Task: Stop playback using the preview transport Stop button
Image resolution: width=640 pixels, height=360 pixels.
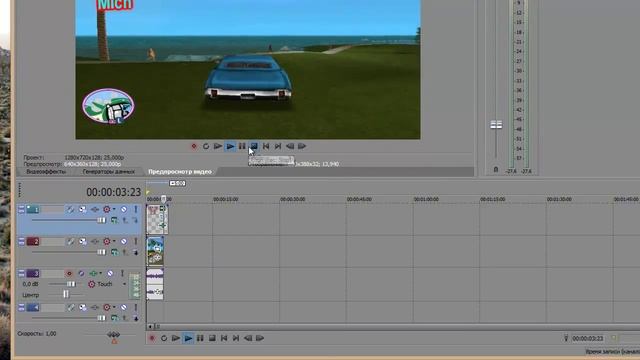Action: pos(254,146)
